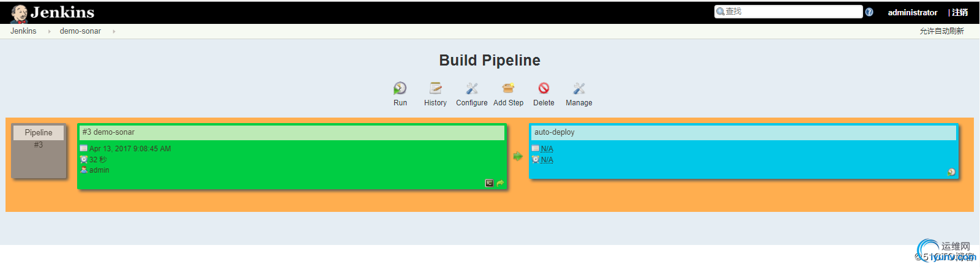Click the search help question icon

click(x=869, y=12)
